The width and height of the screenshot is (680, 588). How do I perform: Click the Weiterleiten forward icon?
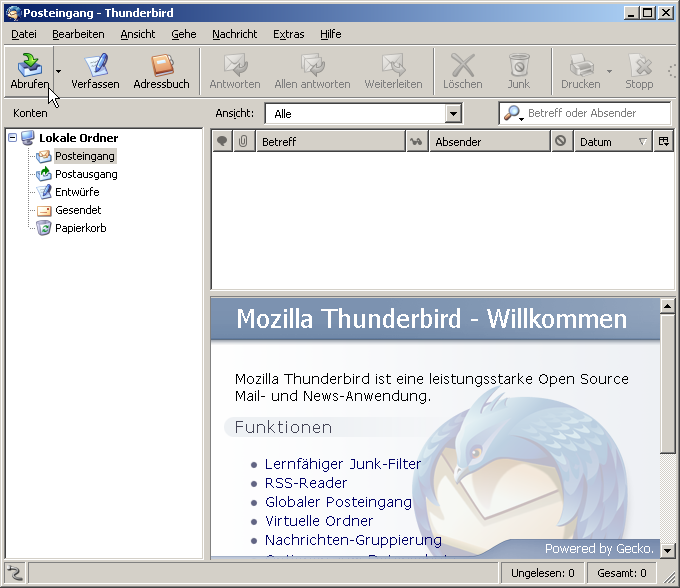(x=393, y=65)
